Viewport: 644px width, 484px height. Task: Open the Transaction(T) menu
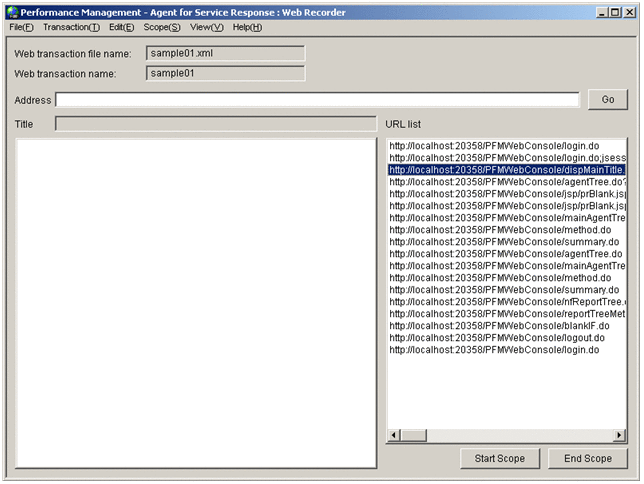[71, 27]
